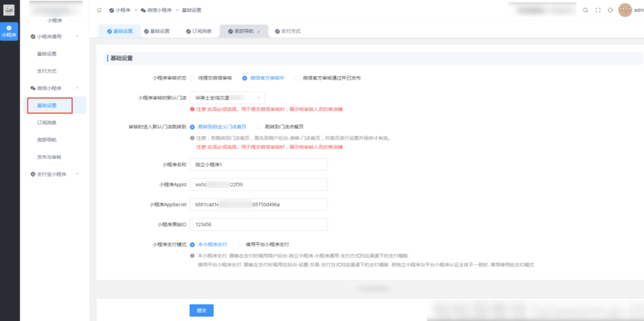Collapse the 小程序通用 menu group
The image size is (644, 321).
(x=77, y=36)
